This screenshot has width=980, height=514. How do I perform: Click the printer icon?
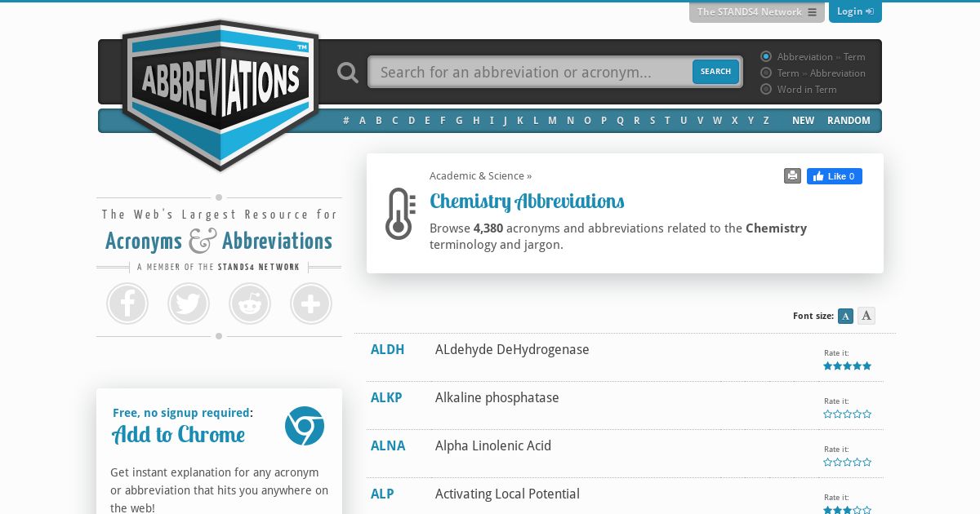click(x=792, y=175)
